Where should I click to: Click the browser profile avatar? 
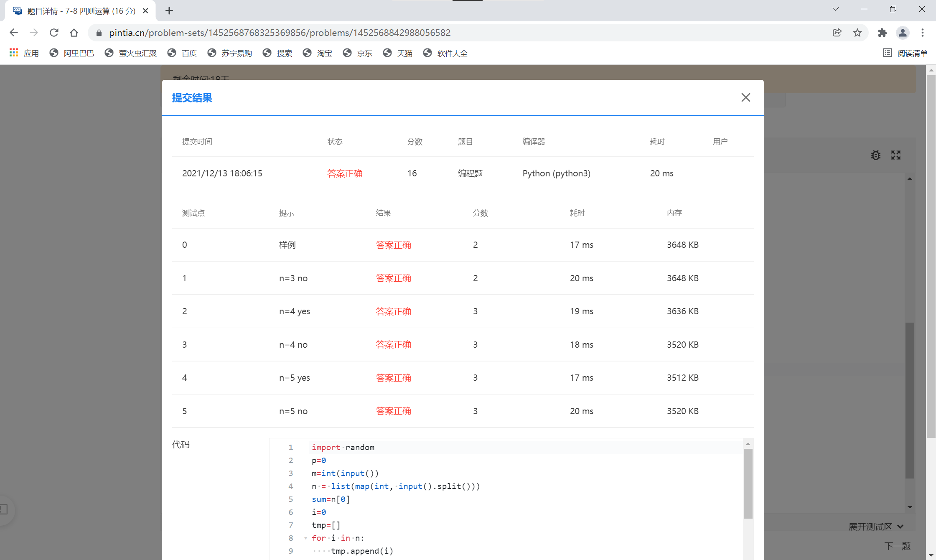pos(903,33)
